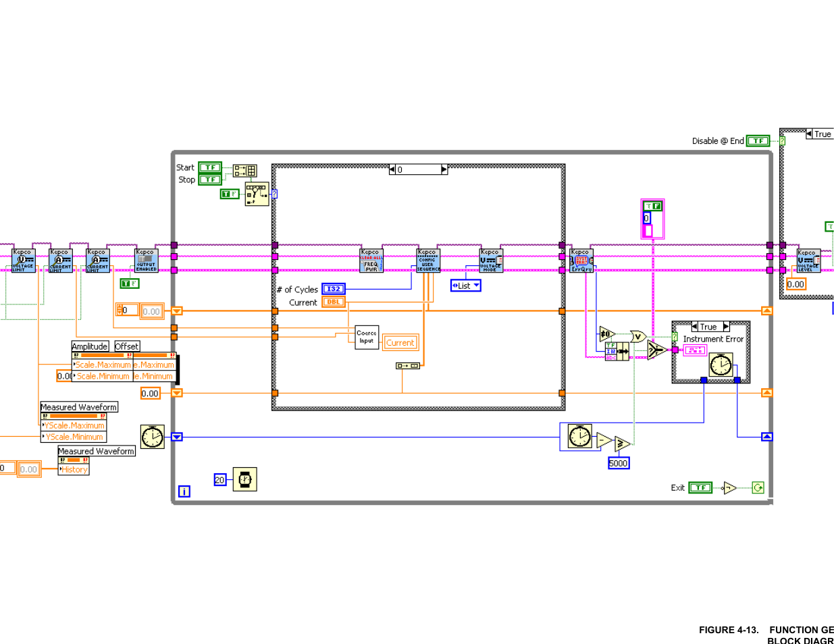This screenshot has height=644, width=834.
Task: Click the case selector label 0
Action: pos(418,169)
